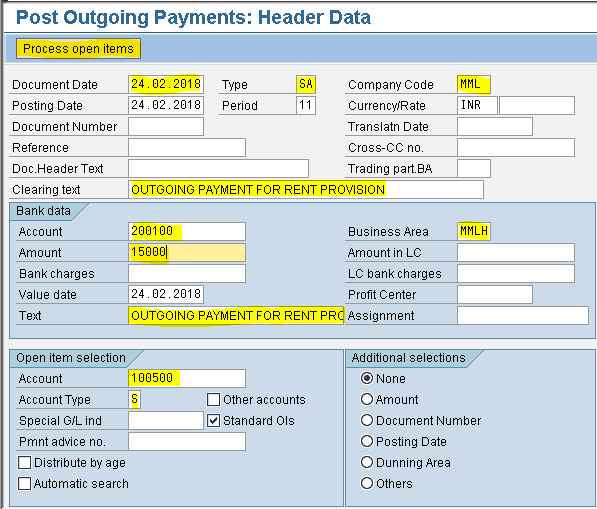Screen dimensions: 597x509
Task: Enable the Automatic search checkbox
Action: [25, 483]
